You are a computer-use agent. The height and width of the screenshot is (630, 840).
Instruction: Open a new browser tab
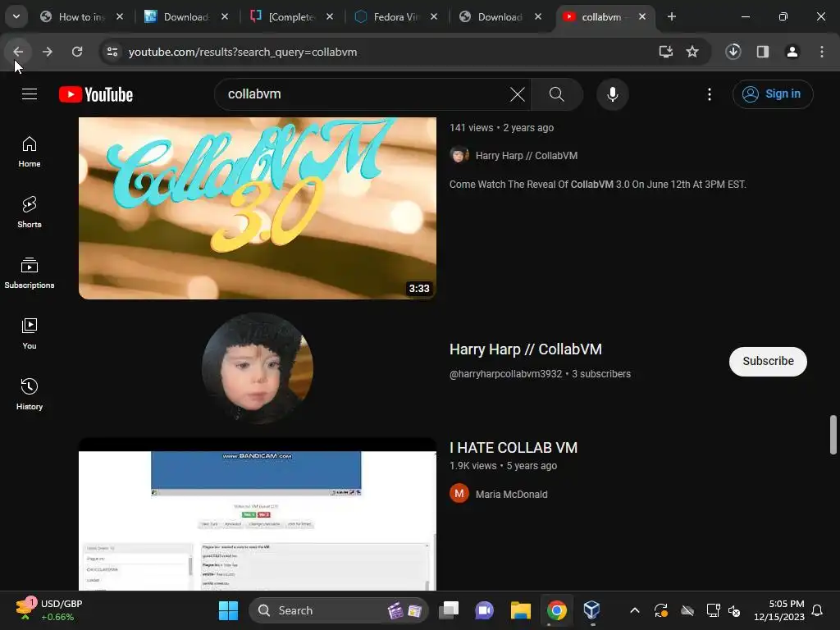pyautogui.click(x=671, y=17)
